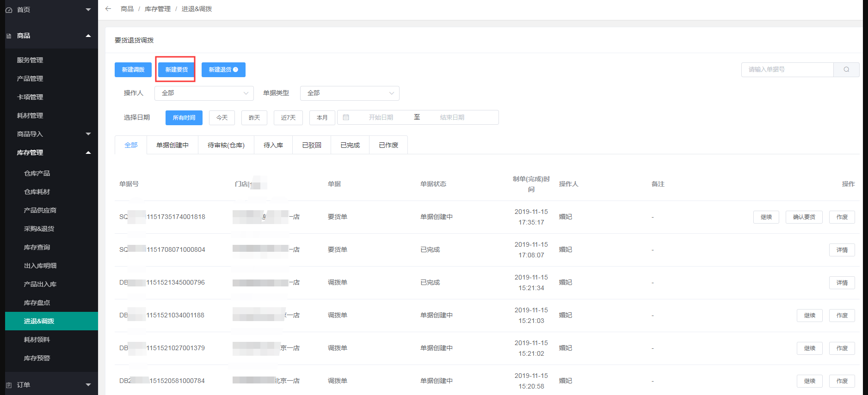Click the 商品 document icon in sidebar
Image resolution: width=868 pixels, height=395 pixels.
coord(9,36)
